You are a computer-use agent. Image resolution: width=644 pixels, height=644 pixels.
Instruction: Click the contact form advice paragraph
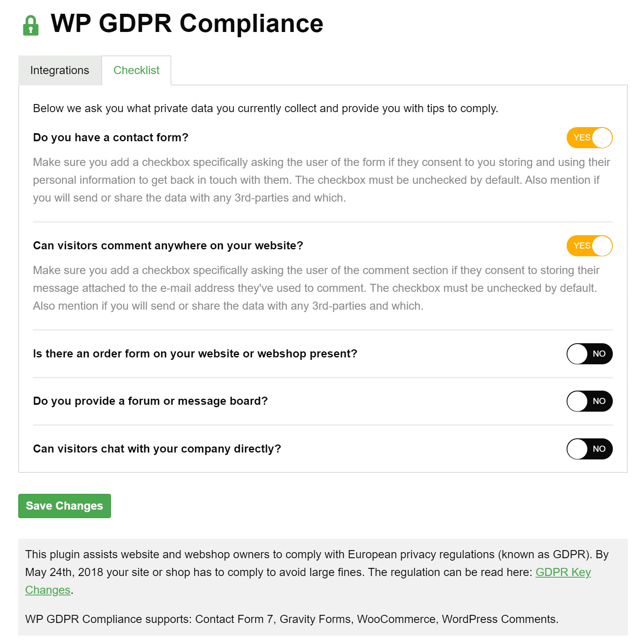320,180
